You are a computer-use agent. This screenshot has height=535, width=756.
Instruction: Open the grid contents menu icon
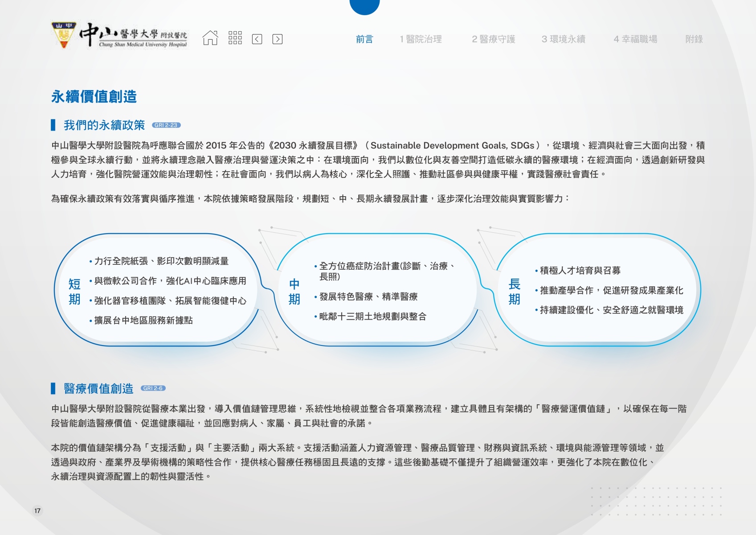[235, 38]
